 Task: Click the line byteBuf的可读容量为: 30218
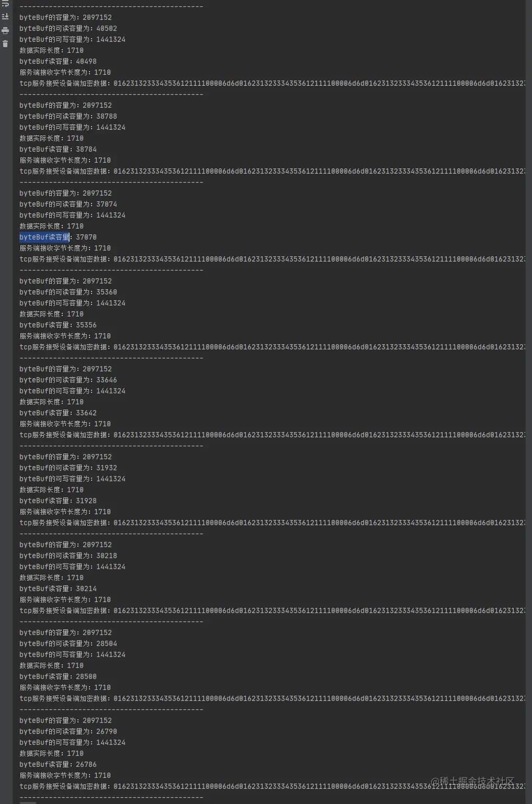[68, 556]
